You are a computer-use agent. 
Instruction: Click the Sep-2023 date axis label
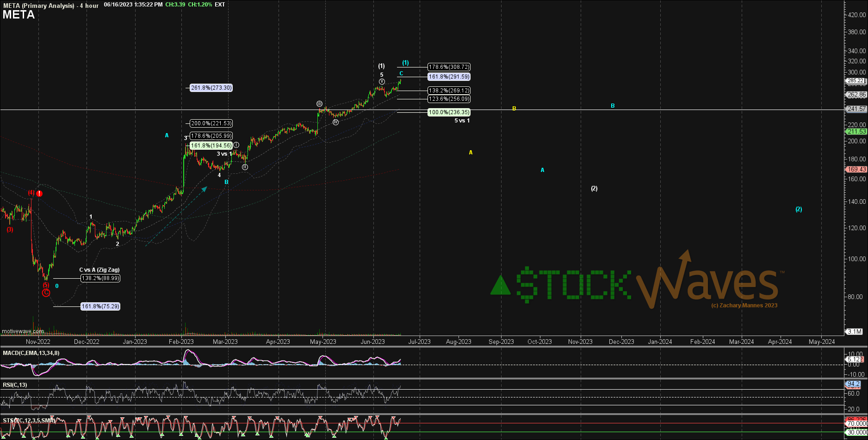coord(501,342)
